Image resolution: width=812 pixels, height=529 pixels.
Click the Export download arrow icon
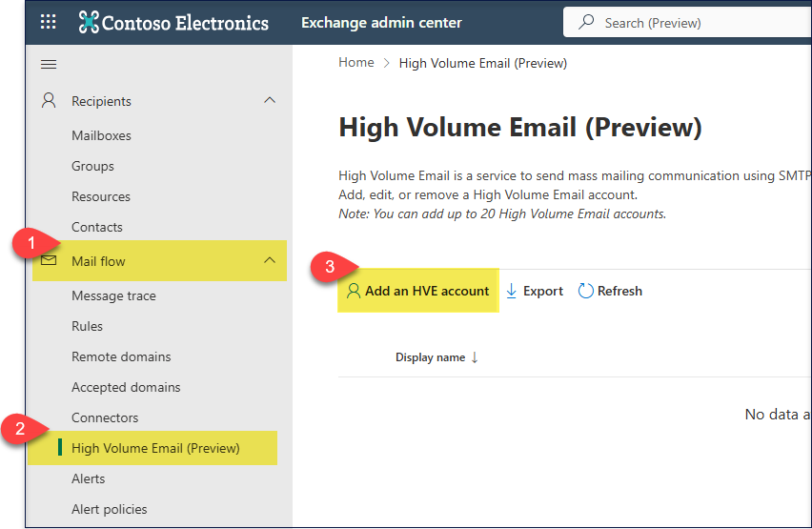pyautogui.click(x=512, y=292)
